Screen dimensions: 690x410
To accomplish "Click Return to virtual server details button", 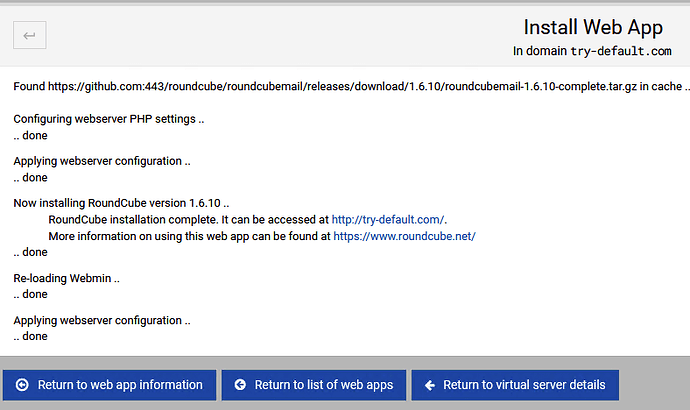I will tap(515, 385).
